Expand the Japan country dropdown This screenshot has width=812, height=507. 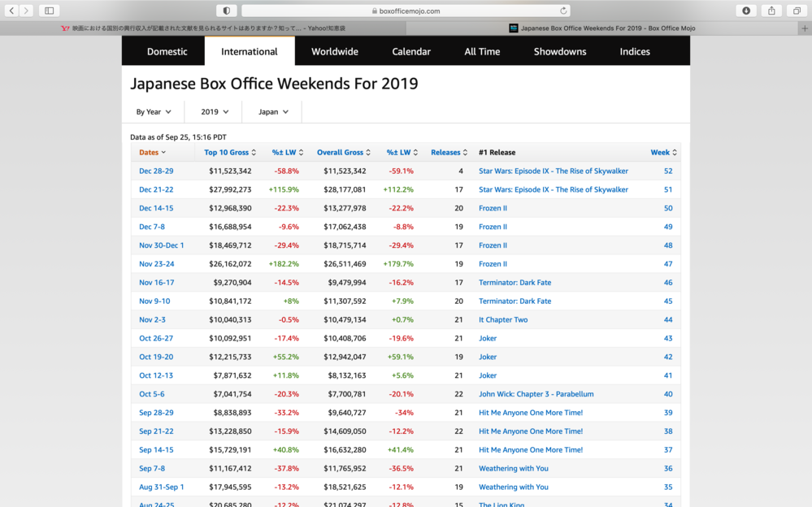pyautogui.click(x=273, y=112)
